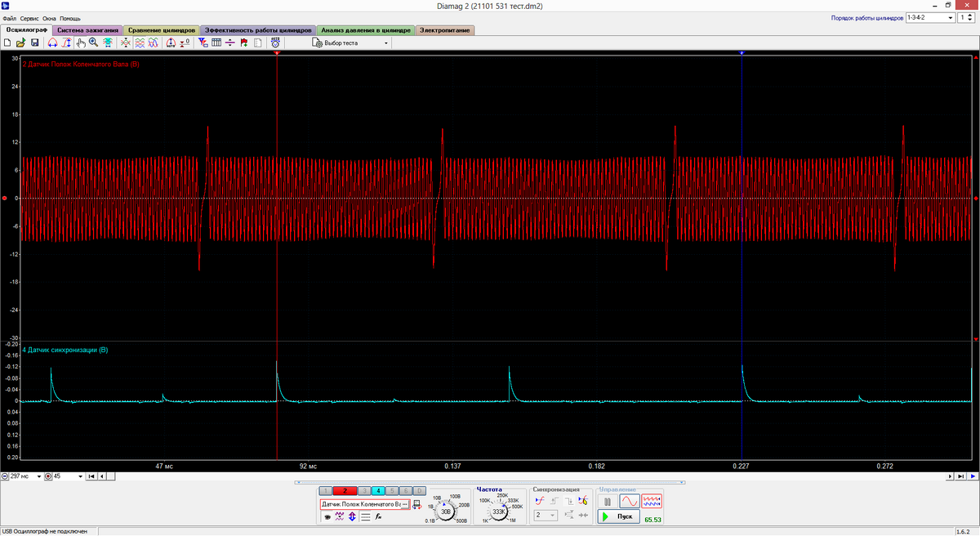
Task: Open the dropdown showing 1 beside firing order
Action: pyautogui.click(x=967, y=17)
